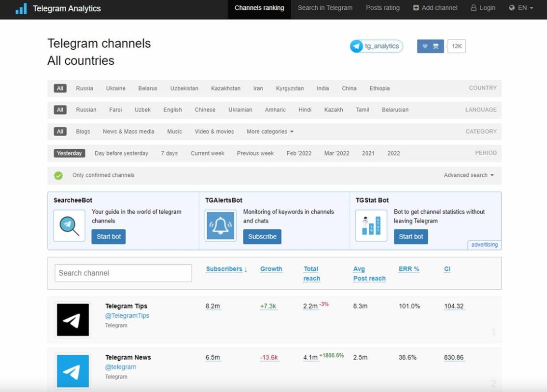Sort the table by Growth column
This screenshot has width=547, height=392.
tap(271, 269)
